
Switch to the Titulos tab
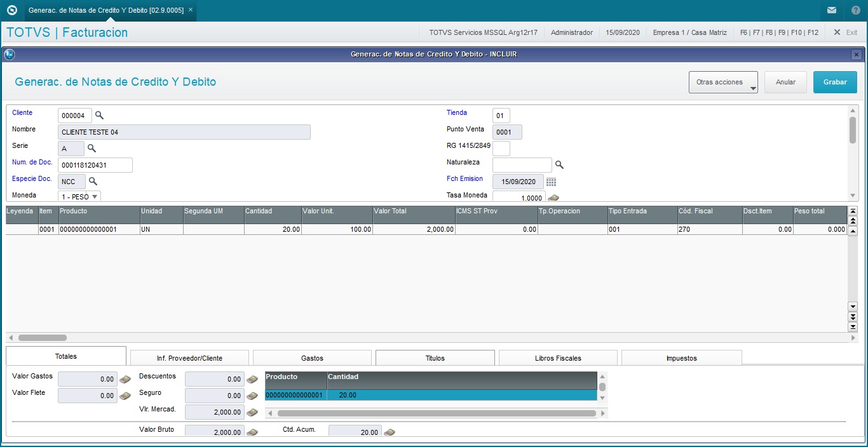click(x=435, y=358)
